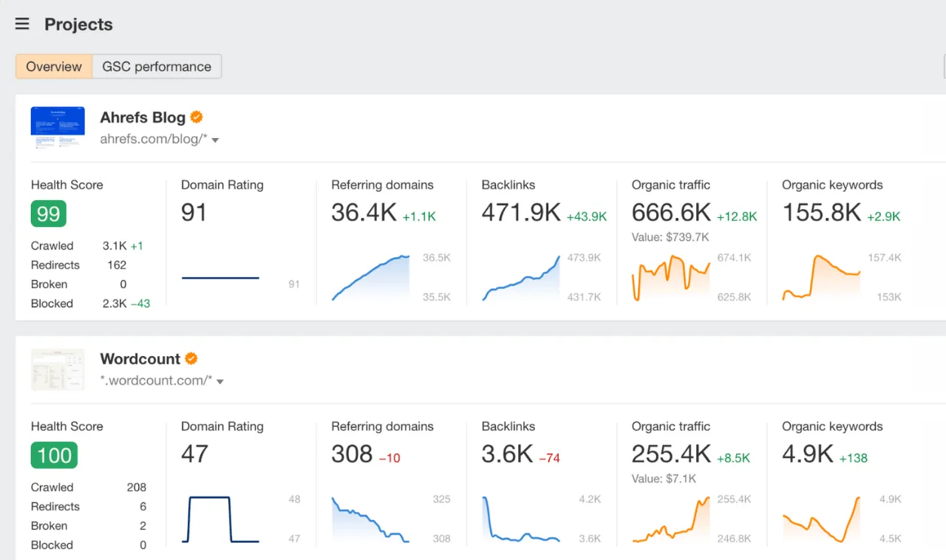Click the Wordcount Broken count 2
This screenshot has width=946, height=560.
point(143,526)
